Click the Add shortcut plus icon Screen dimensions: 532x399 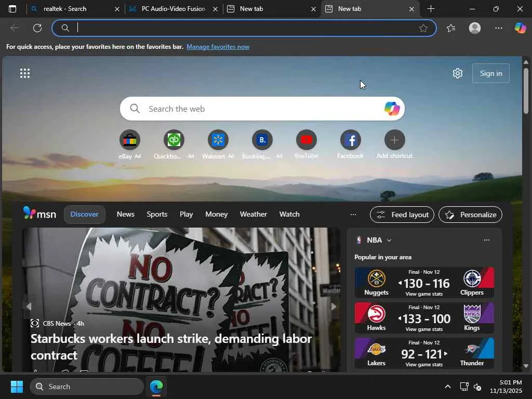[x=395, y=140]
